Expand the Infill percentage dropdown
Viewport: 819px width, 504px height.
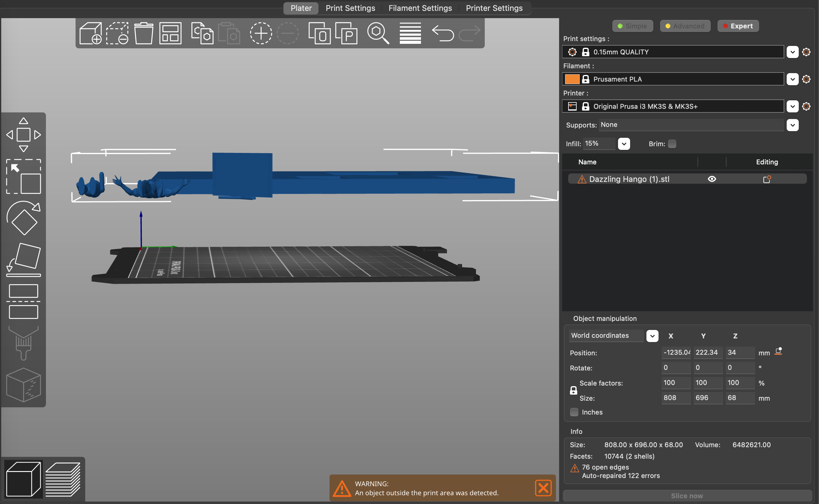(624, 144)
